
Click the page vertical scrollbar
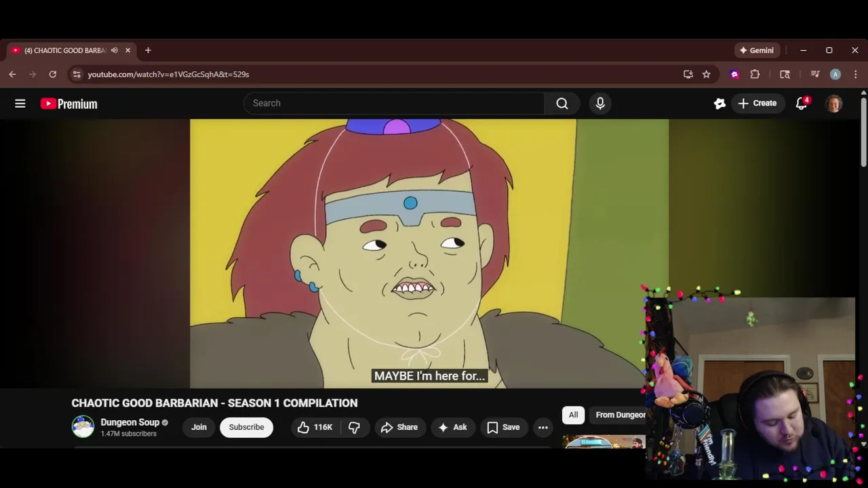point(863,132)
